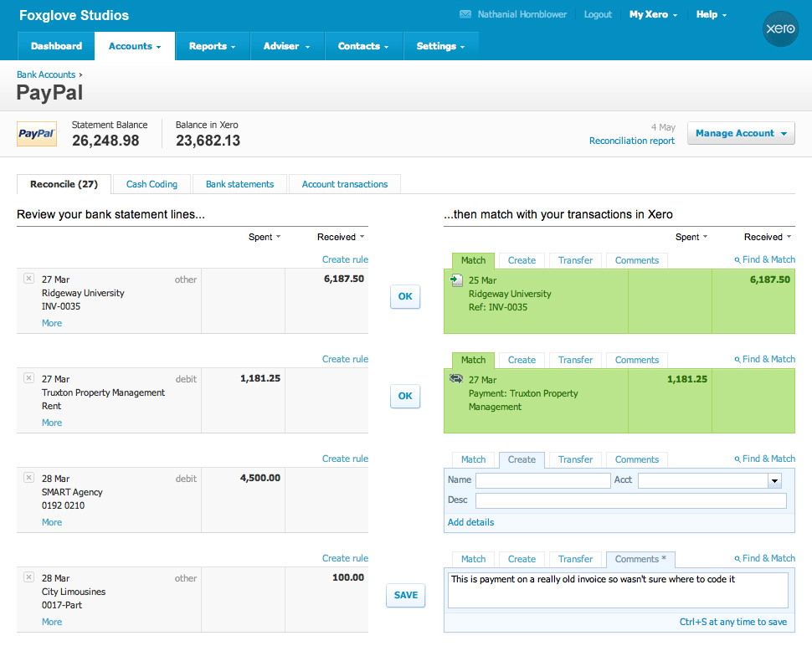Click the Xero logo icon

coord(780,28)
